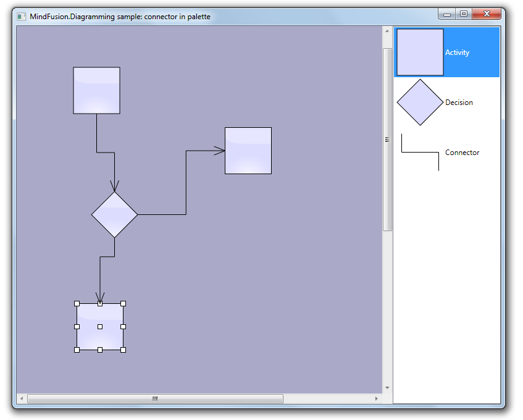Click the vertical scrollbar down arrow
Viewport: 523px width, 420px height.
pyautogui.click(x=387, y=388)
